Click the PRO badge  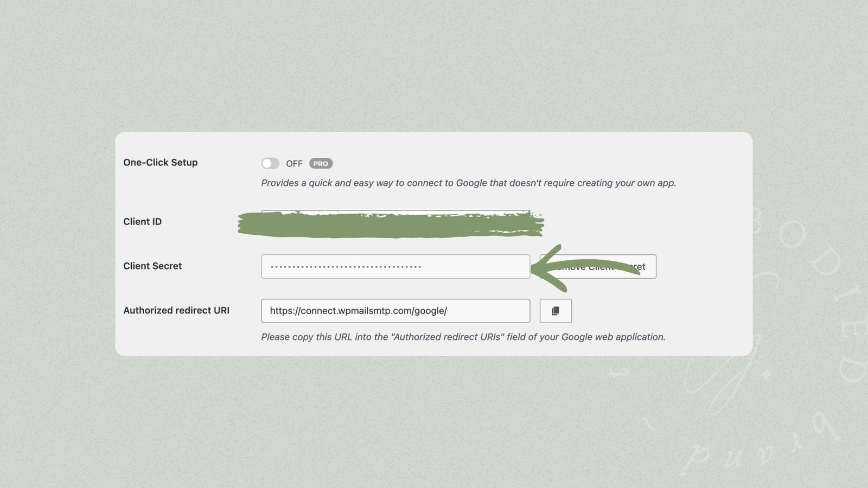(x=321, y=163)
